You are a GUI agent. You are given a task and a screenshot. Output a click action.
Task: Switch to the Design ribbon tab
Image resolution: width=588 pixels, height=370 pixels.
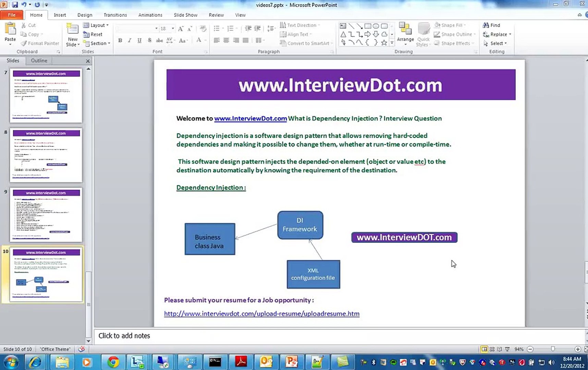[85, 15]
